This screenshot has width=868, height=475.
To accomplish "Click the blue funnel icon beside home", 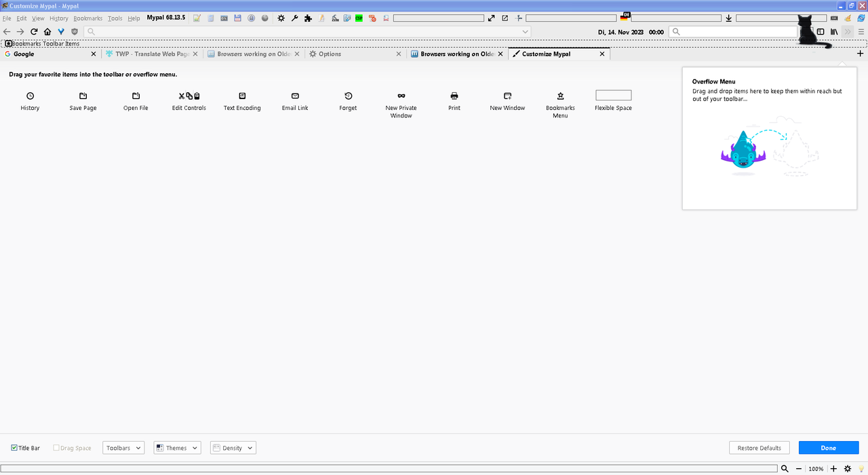I will tap(61, 31).
